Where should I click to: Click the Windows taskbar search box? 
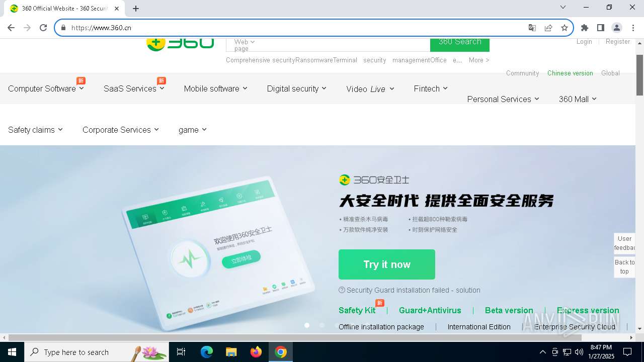pos(97,352)
